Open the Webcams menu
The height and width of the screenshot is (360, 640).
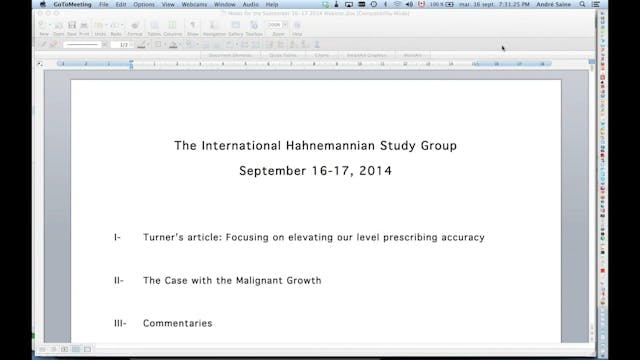click(194, 4)
